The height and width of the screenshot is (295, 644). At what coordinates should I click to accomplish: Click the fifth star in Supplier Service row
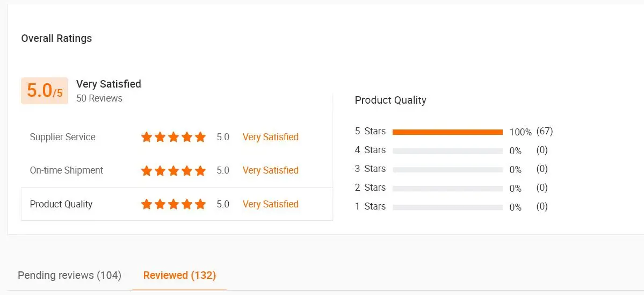[200, 137]
